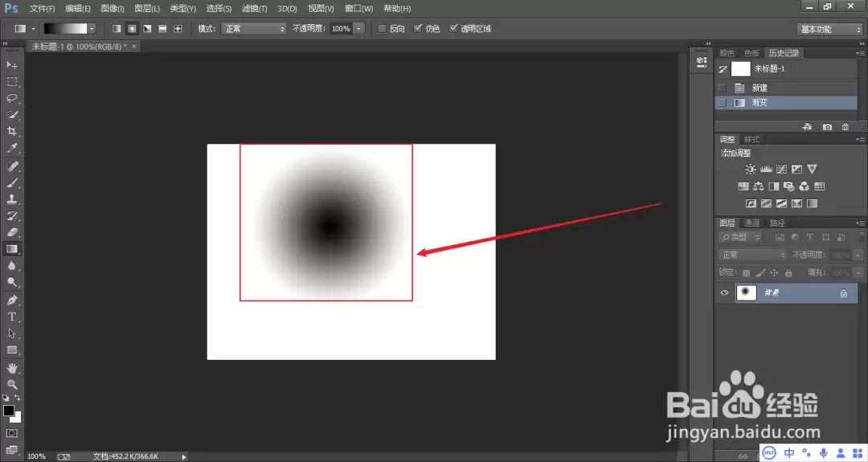Toggle lock position icon
Image resolution: width=868 pixels, height=462 pixels.
[775, 272]
